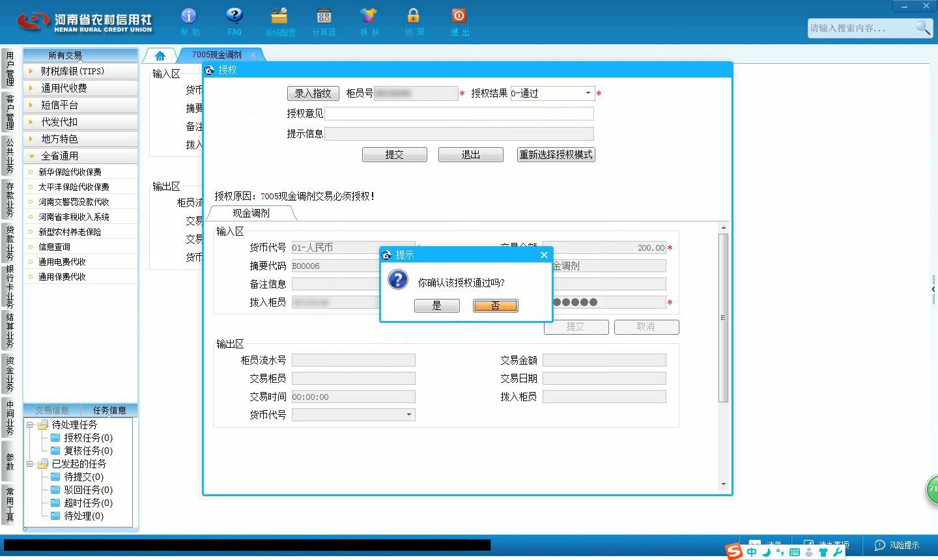
Task: Expand the 通用代收费 category
Action: pyautogui.click(x=81, y=88)
